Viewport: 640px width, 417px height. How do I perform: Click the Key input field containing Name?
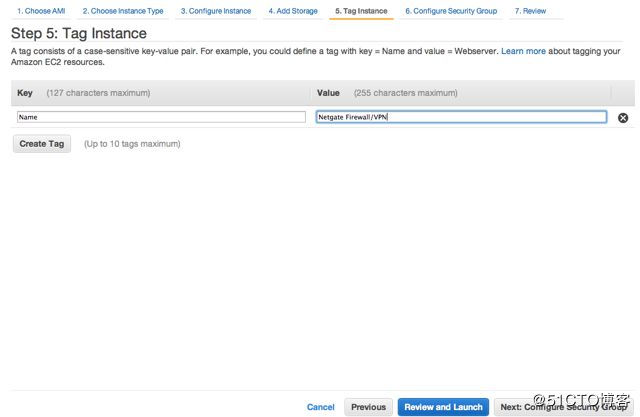click(x=161, y=117)
